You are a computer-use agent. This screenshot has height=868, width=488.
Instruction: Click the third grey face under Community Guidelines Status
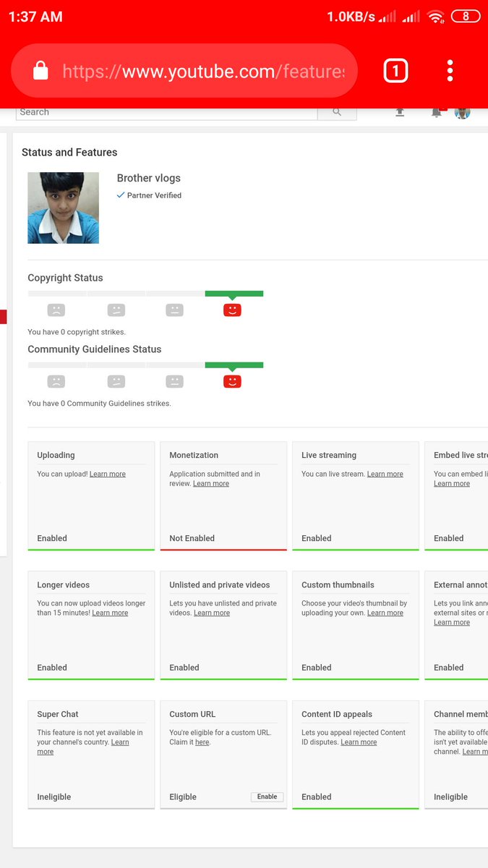[x=174, y=381]
